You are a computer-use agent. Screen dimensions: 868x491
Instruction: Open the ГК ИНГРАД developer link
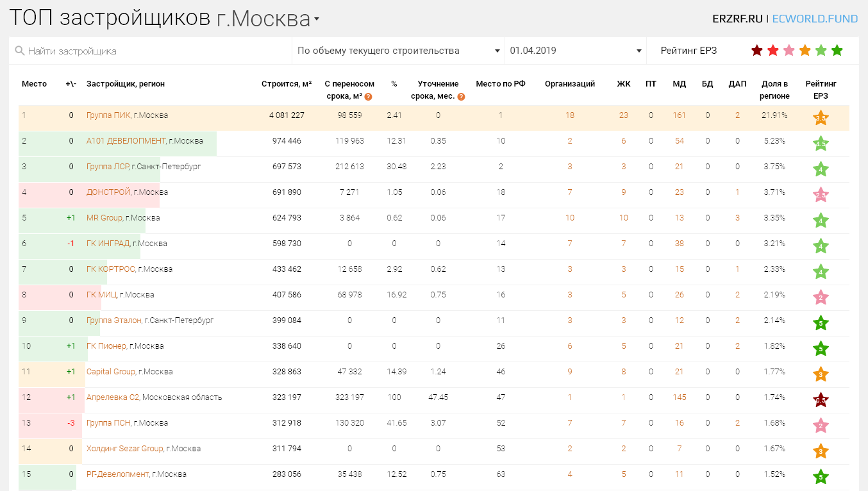click(108, 244)
